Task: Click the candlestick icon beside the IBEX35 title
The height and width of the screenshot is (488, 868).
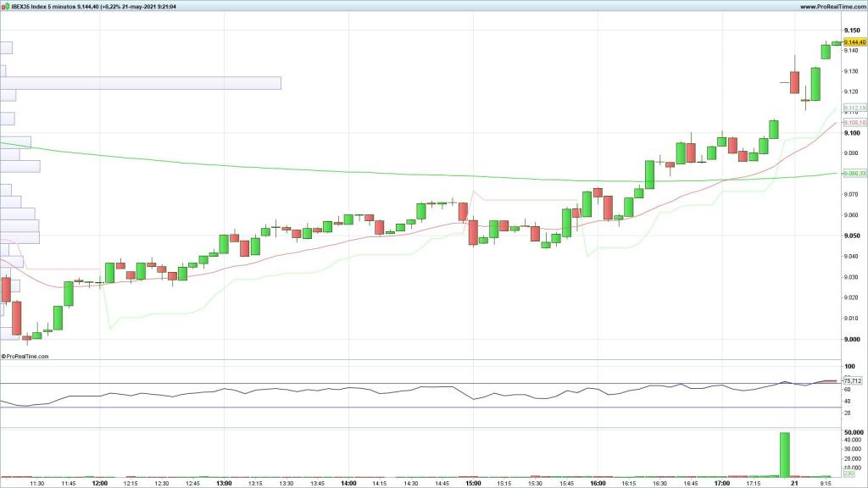Action: (5, 6)
